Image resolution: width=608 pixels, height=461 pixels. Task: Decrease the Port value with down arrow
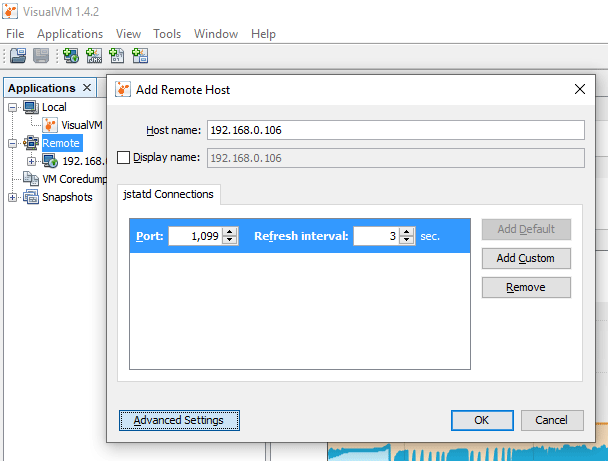[230, 240]
